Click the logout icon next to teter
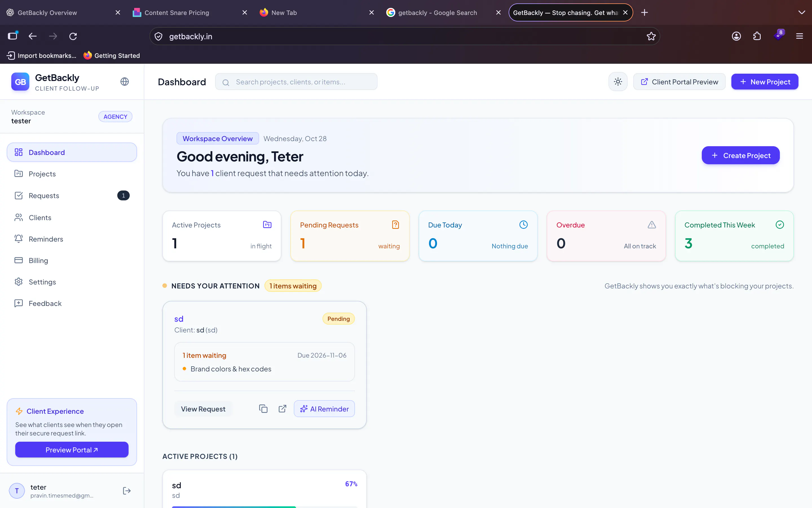Screen dimensions: 812x508 point(127,491)
